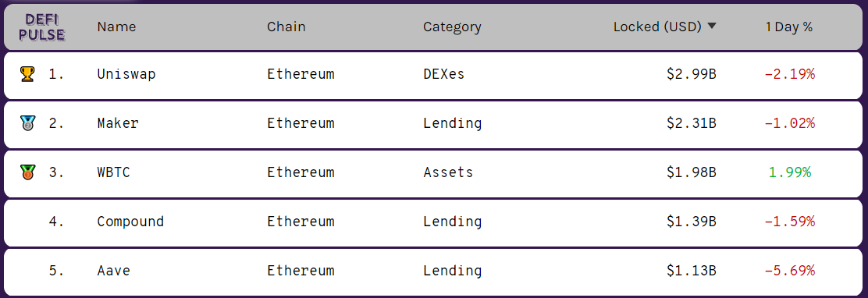Click the bronze medal icon beside WBTC
This screenshot has width=868, height=298.
pos(27,172)
